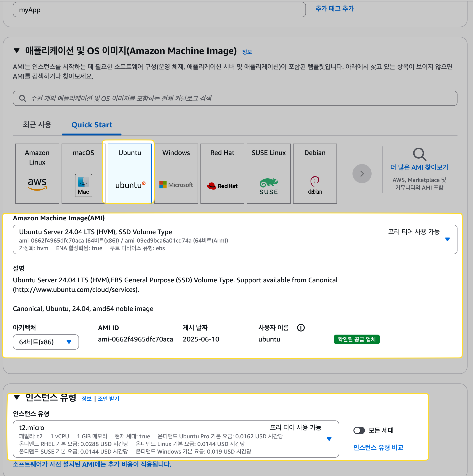Open the 아키텍처 64비트(x86) dropdown
The width and height of the screenshot is (473, 476).
[x=46, y=342]
